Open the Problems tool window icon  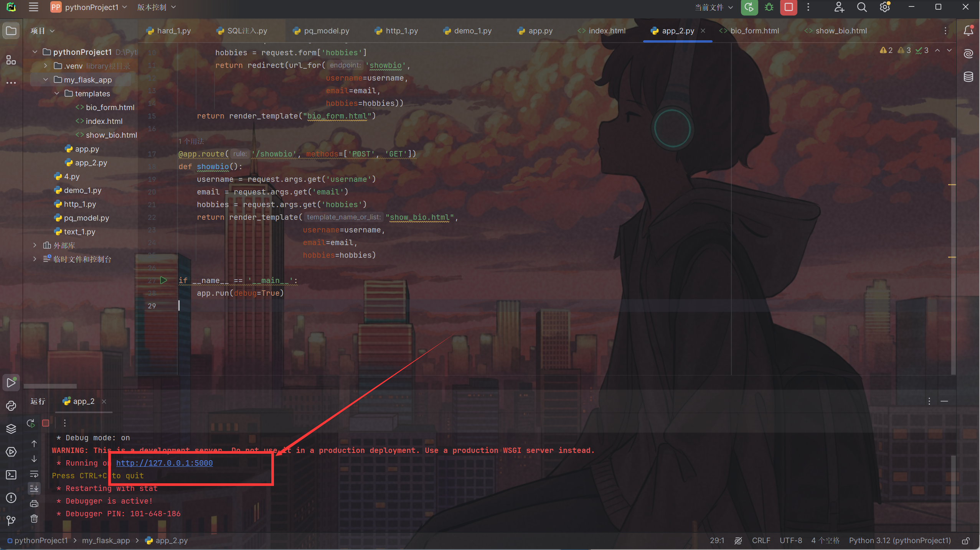[11, 497]
